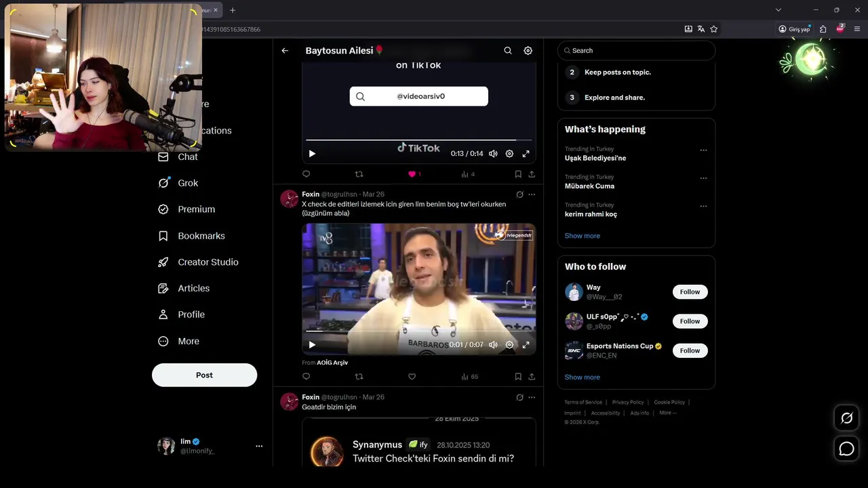Open the floating Grok button
This screenshot has width=868, height=488.
(847, 418)
